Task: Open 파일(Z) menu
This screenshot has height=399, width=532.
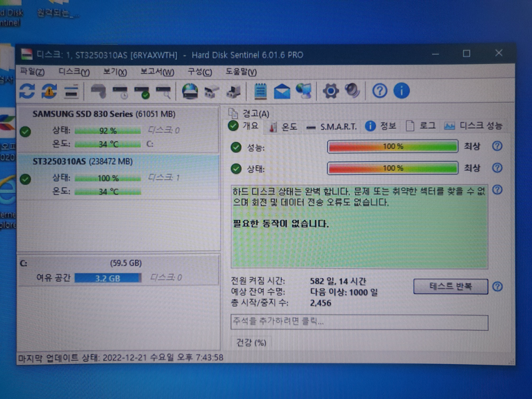Action: (x=32, y=72)
